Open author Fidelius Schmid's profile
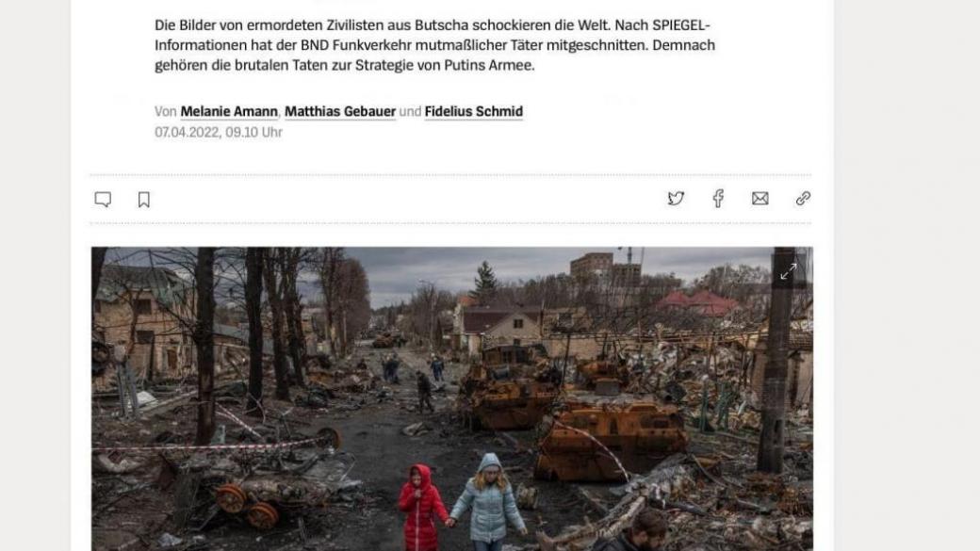 click(474, 111)
